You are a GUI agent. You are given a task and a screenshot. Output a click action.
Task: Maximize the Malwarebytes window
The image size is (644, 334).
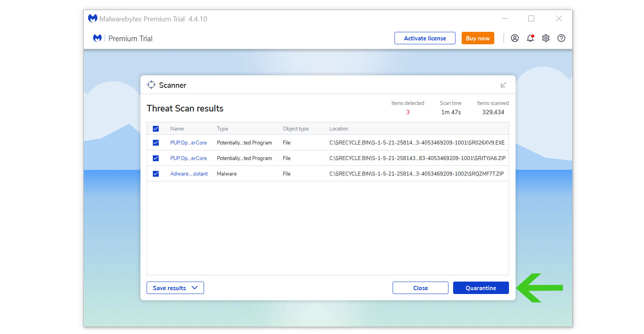point(531,18)
